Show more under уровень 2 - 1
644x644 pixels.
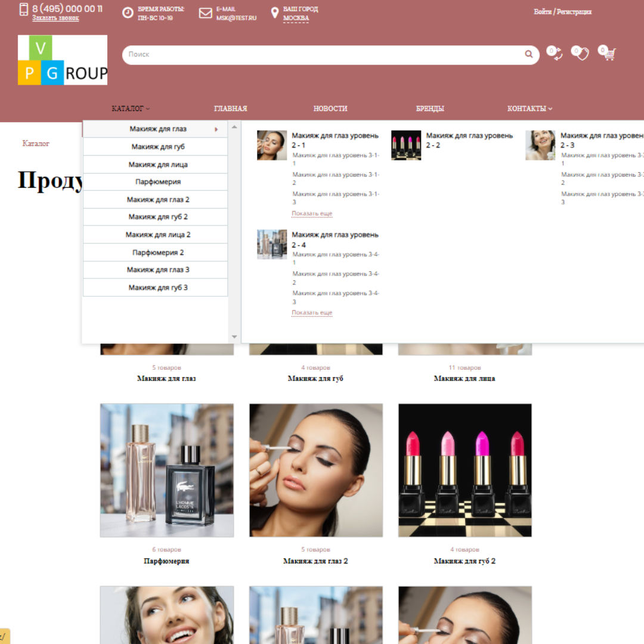[x=312, y=213]
